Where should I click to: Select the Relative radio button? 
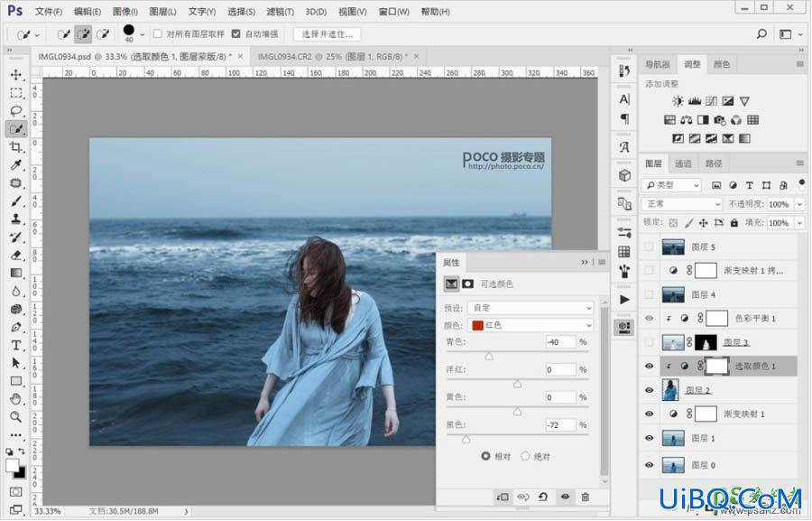(485, 456)
